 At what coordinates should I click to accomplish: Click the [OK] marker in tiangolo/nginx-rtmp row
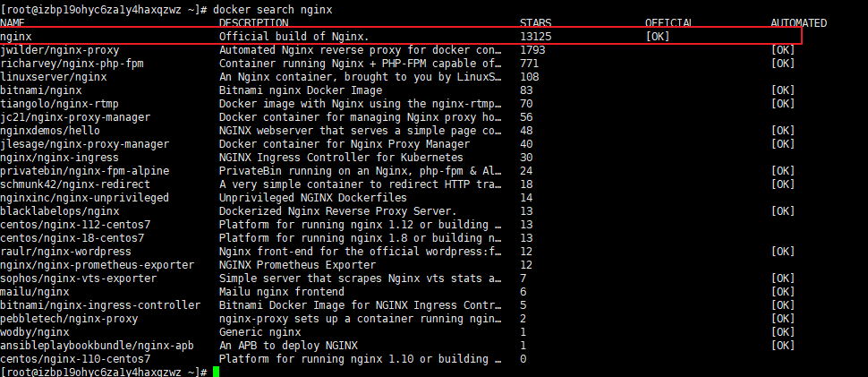click(x=783, y=104)
